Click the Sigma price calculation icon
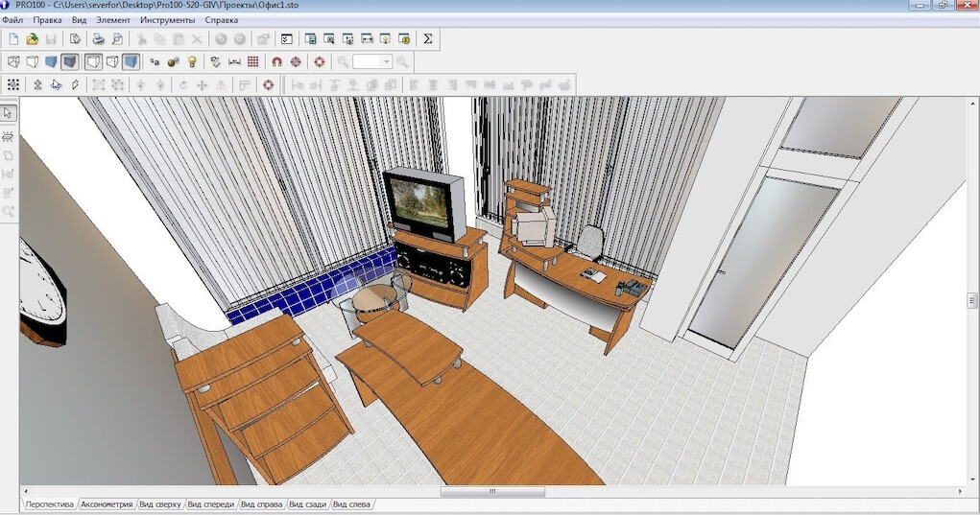Image resolution: width=980 pixels, height=515 pixels. point(428,39)
